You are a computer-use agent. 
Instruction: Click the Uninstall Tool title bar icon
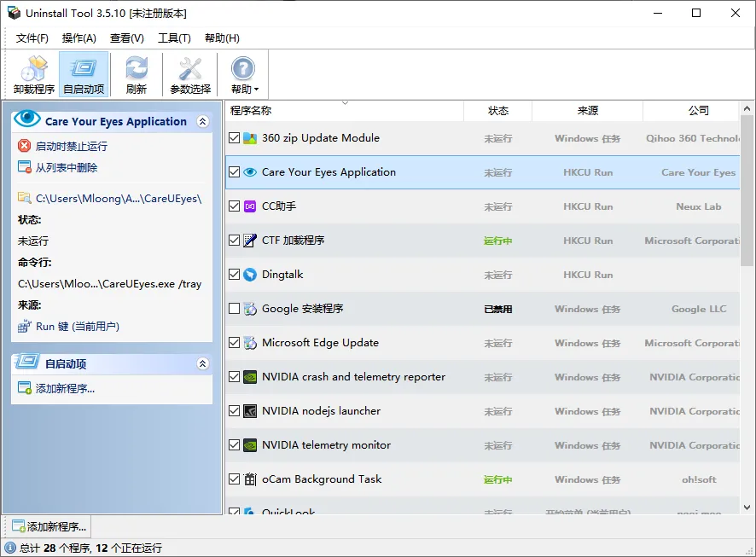pyautogui.click(x=14, y=13)
